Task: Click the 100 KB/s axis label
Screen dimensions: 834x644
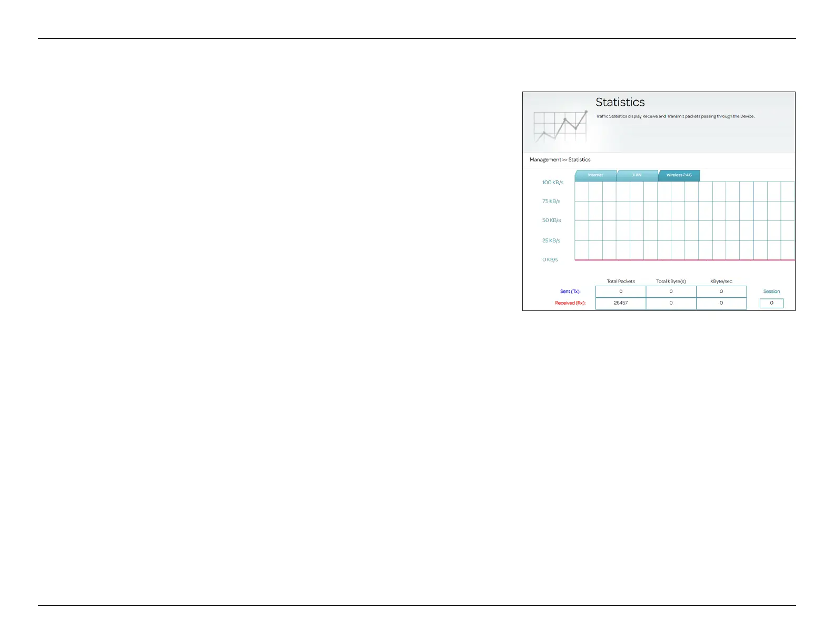Action: [553, 183]
